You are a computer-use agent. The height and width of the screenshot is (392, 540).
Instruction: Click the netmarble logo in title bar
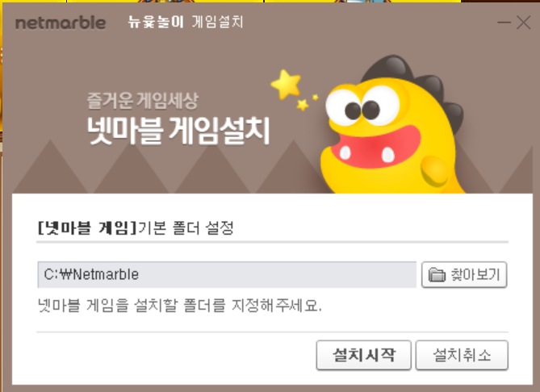(x=61, y=23)
